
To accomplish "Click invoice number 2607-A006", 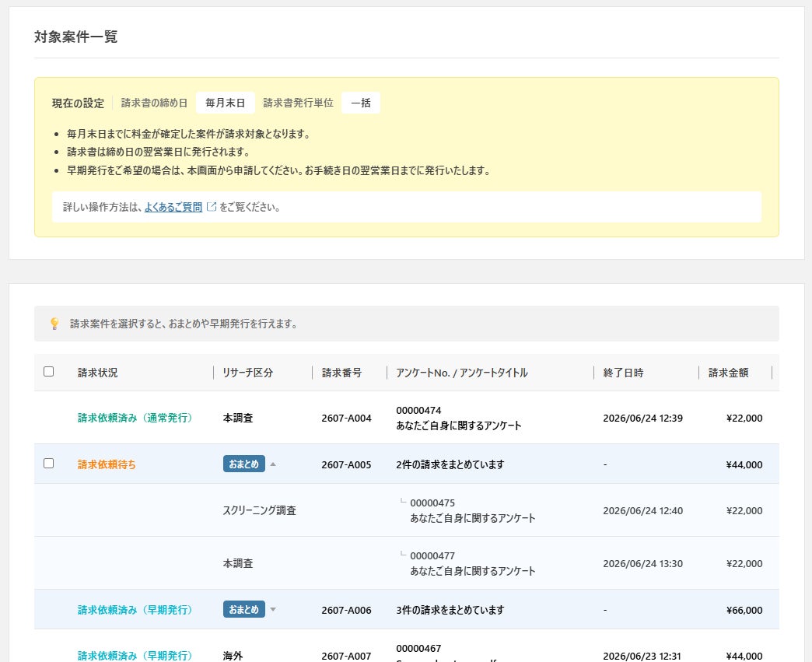I will click(346, 610).
